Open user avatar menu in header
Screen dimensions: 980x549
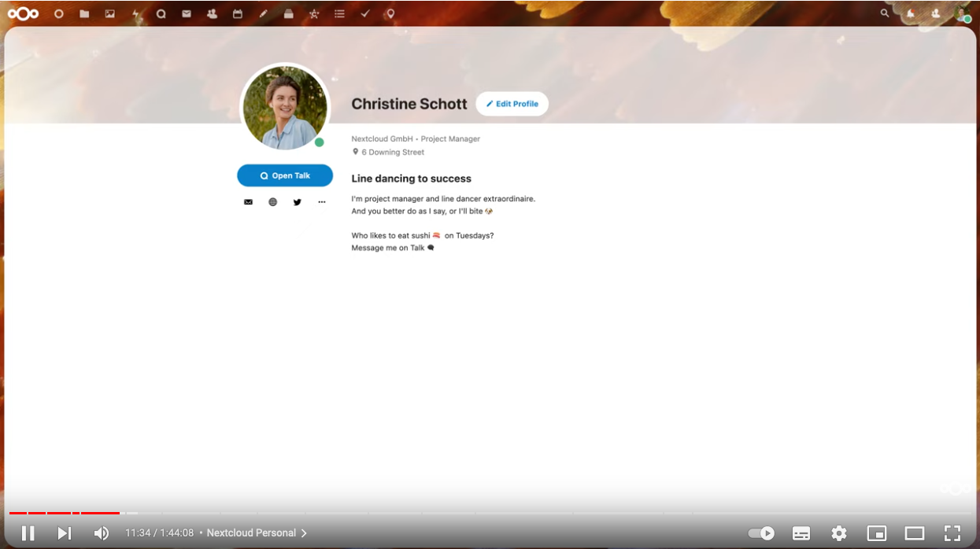[962, 13]
